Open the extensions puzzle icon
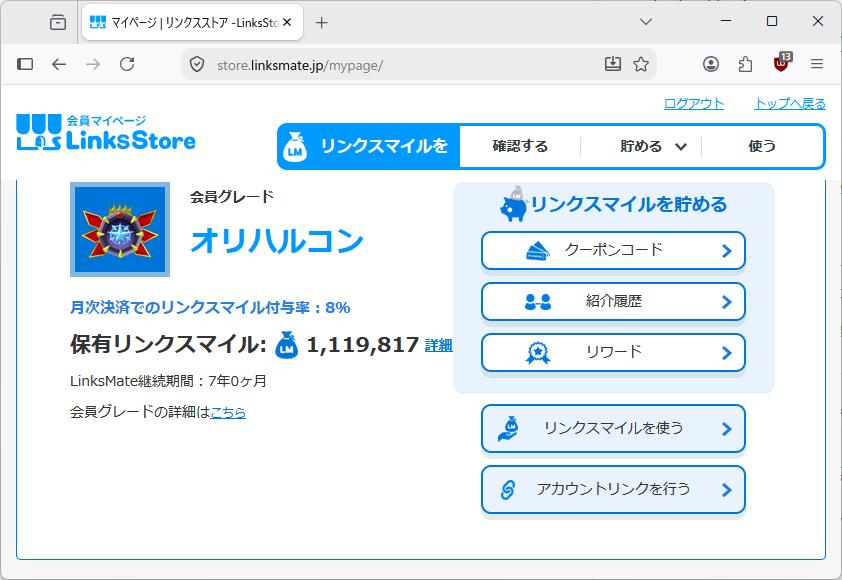Image resolution: width=842 pixels, height=580 pixels. click(745, 64)
